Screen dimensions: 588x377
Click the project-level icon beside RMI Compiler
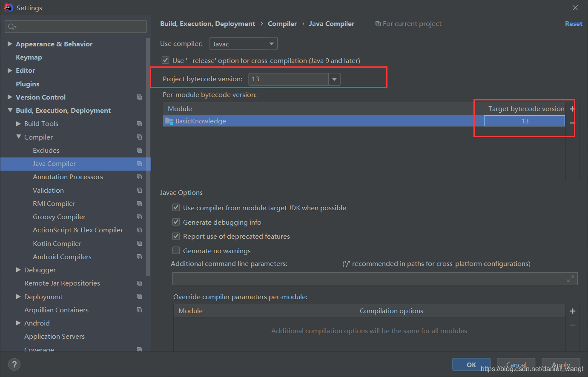click(x=139, y=203)
